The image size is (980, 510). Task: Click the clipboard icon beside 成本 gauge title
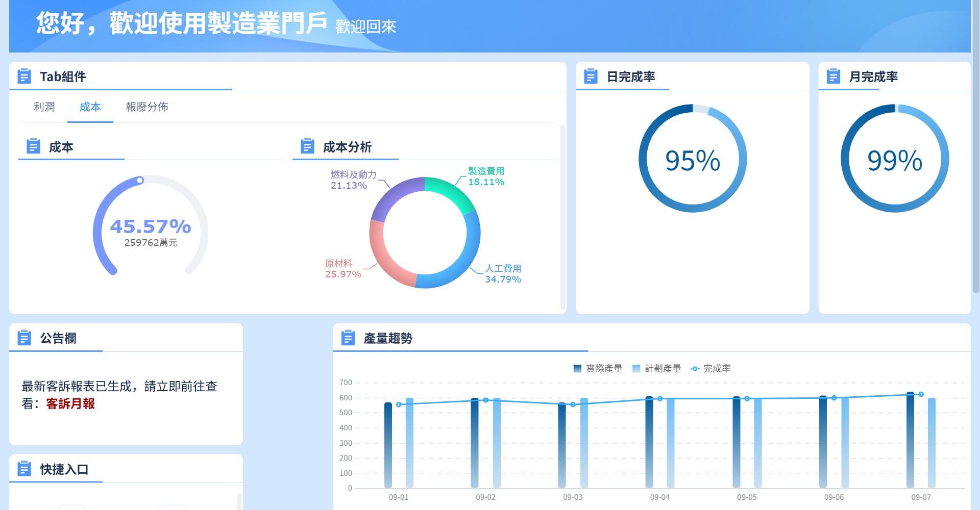pos(33,146)
